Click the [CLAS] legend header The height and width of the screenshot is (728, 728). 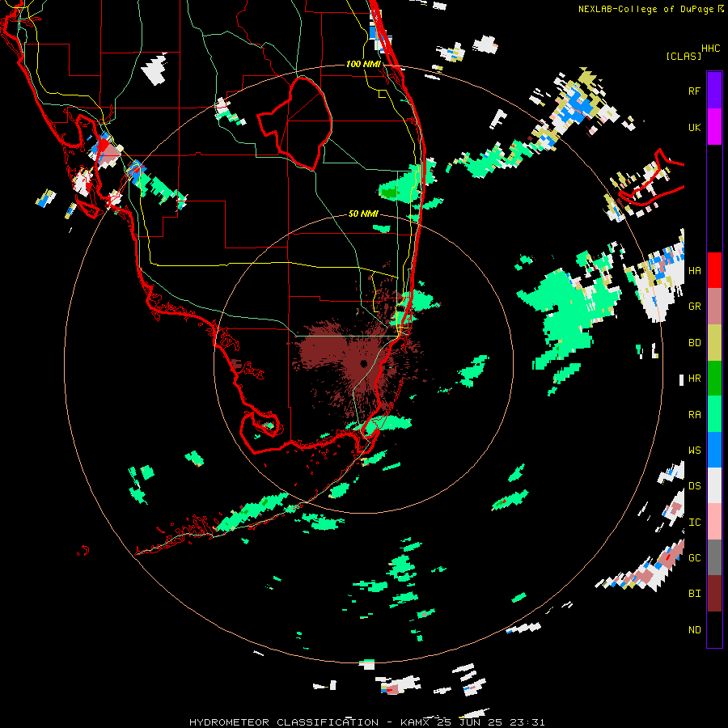tap(684, 56)
